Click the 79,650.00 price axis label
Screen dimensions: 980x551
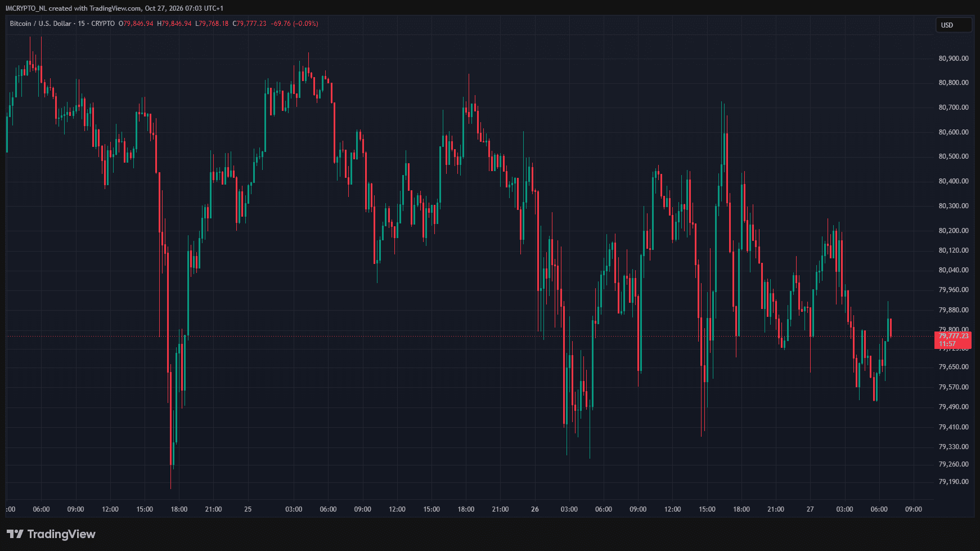click(954, 367)
